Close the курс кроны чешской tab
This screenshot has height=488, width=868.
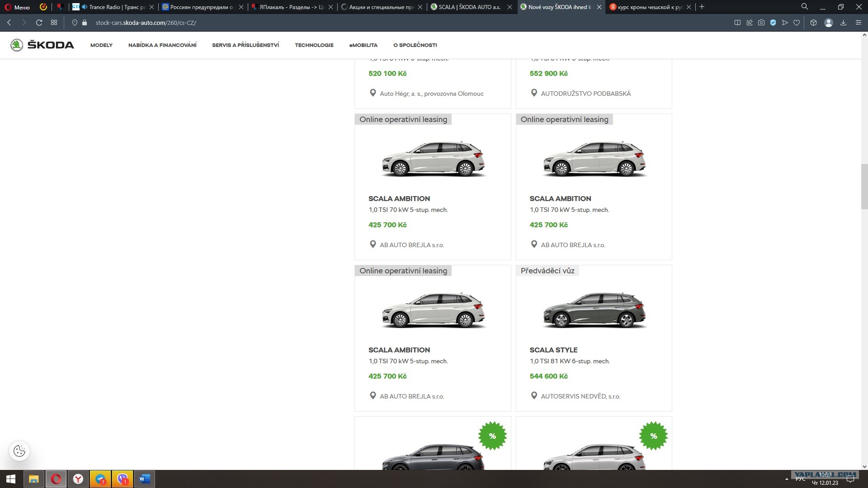[x=689, y=7]
